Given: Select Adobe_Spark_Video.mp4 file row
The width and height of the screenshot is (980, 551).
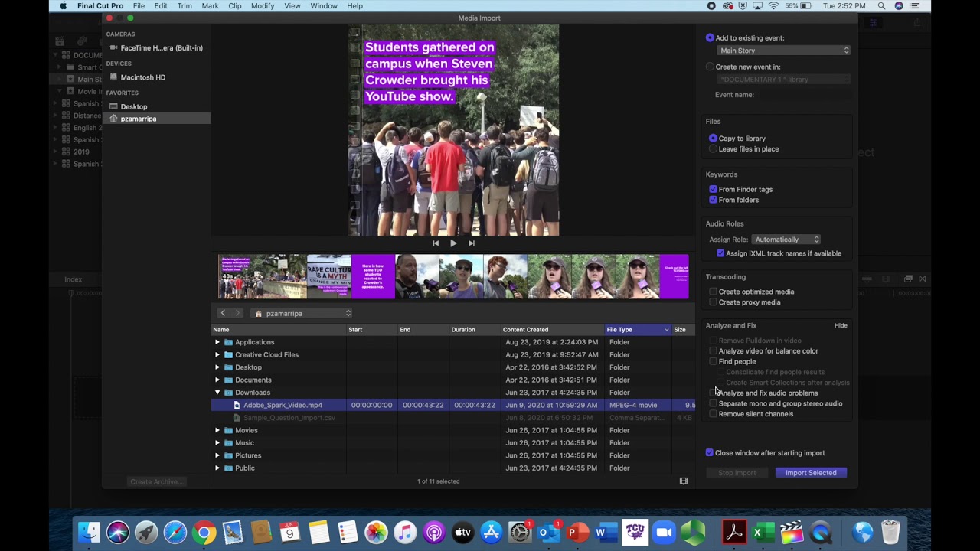Looking at the screenshot, I should click(x=453, y=405).
